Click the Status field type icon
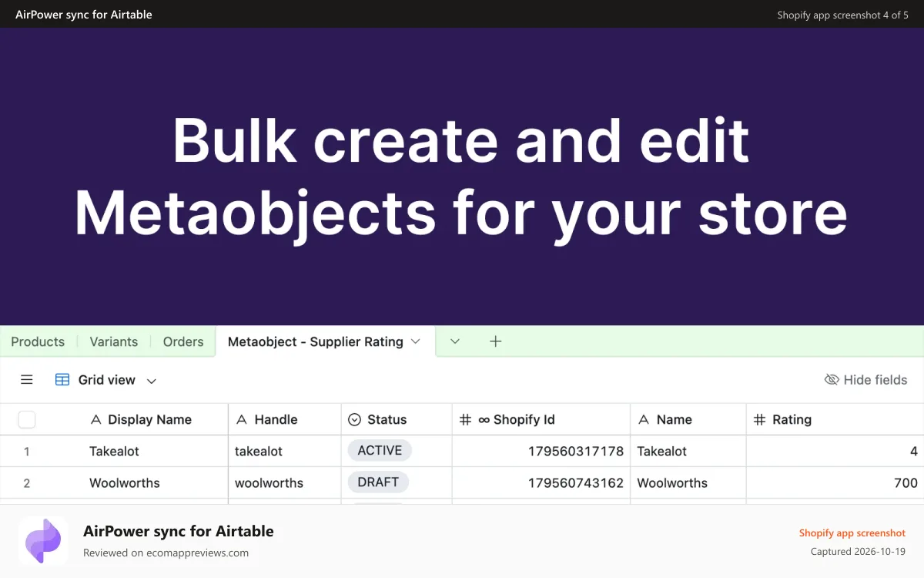 (x=354, y=420)
